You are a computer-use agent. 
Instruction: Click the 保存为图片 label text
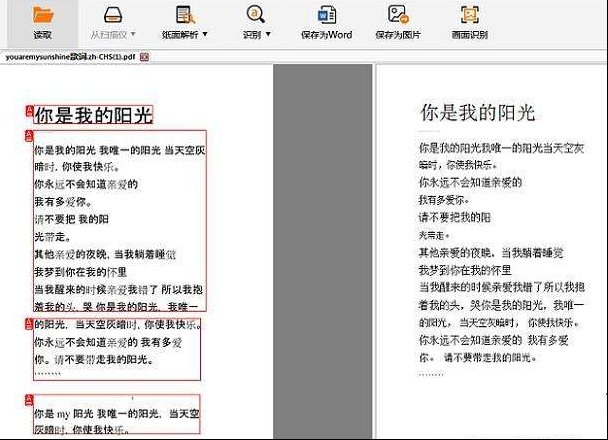pos(398,35)
